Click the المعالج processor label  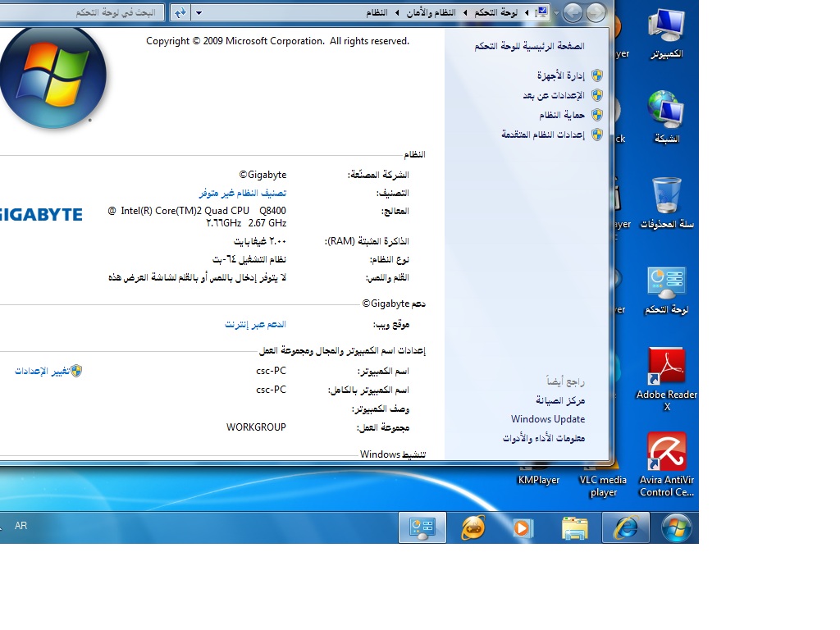click(395, 211)
